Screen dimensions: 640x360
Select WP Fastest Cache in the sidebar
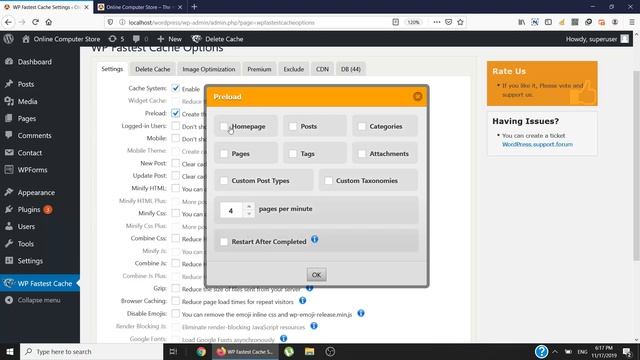(x=40, y=283)
